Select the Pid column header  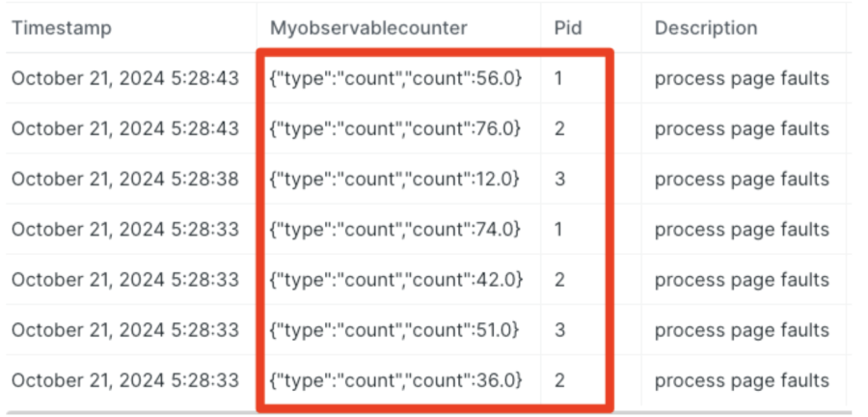[568, 29]
